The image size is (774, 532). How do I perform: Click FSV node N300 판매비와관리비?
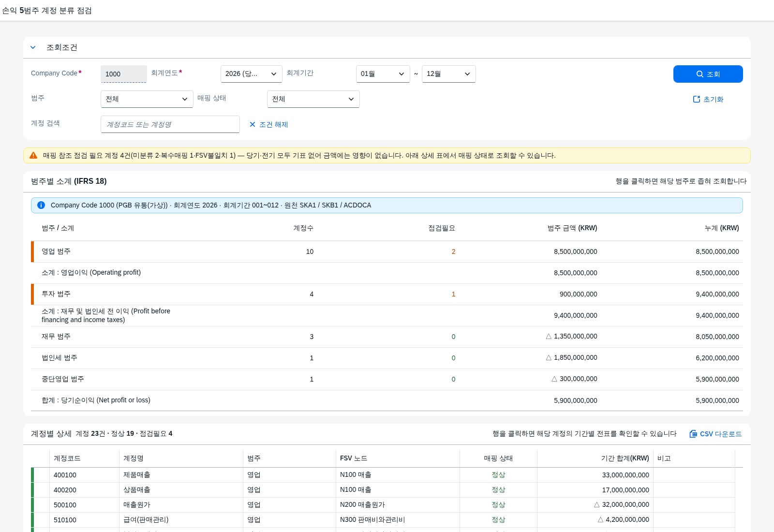[372, 520]
